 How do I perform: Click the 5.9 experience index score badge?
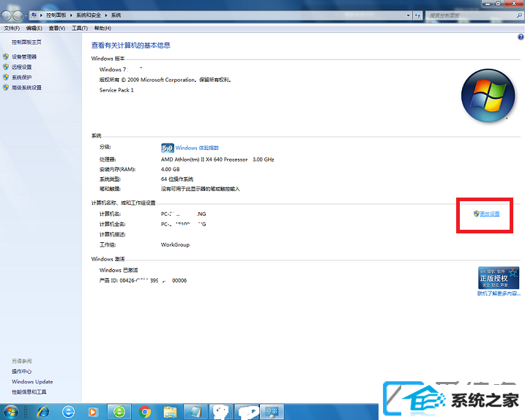pos(168,148)
